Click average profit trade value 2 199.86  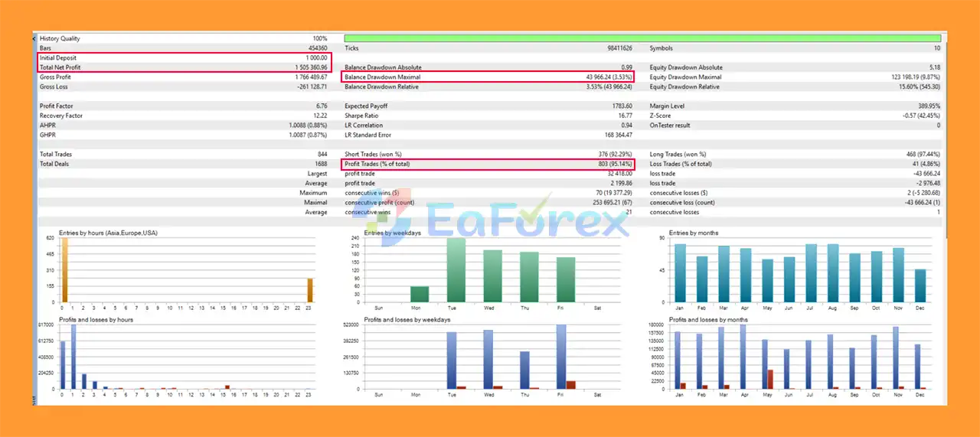click(x=622, y=183)
